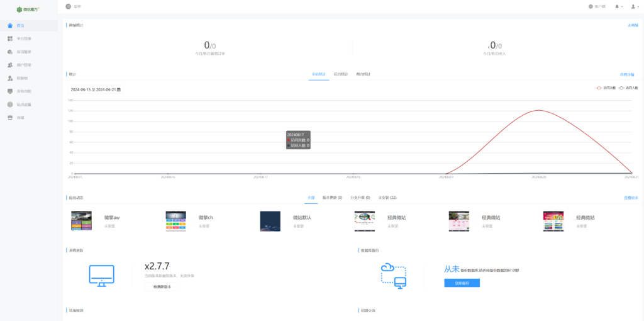
Task: Open the 商城 store icon in sidebar
Action: [9, 118]
